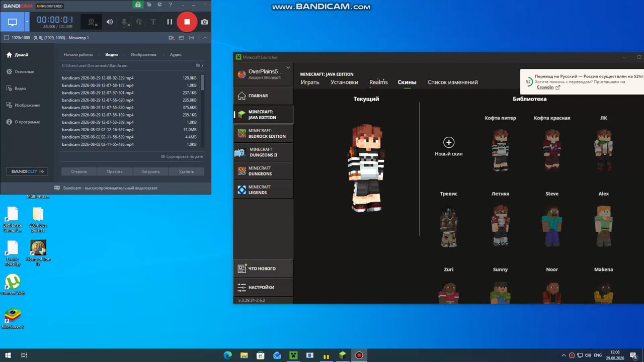This screenshot has height=362, width=644.
Task: Click the image capture mode icon in Bandicam's status row
Action: tap(181, 38)
